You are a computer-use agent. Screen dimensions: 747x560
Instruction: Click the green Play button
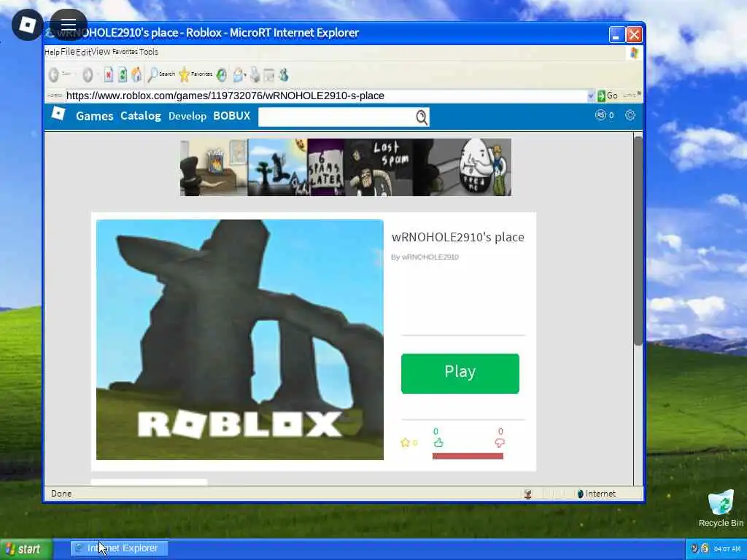pyautogui.click(x=460, y=373)
